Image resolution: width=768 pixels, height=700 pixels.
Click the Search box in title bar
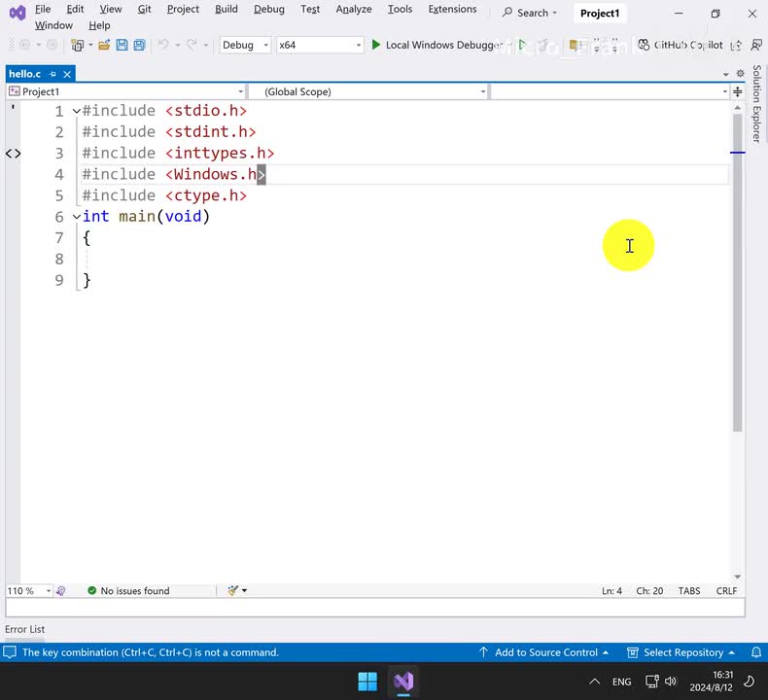530,13
